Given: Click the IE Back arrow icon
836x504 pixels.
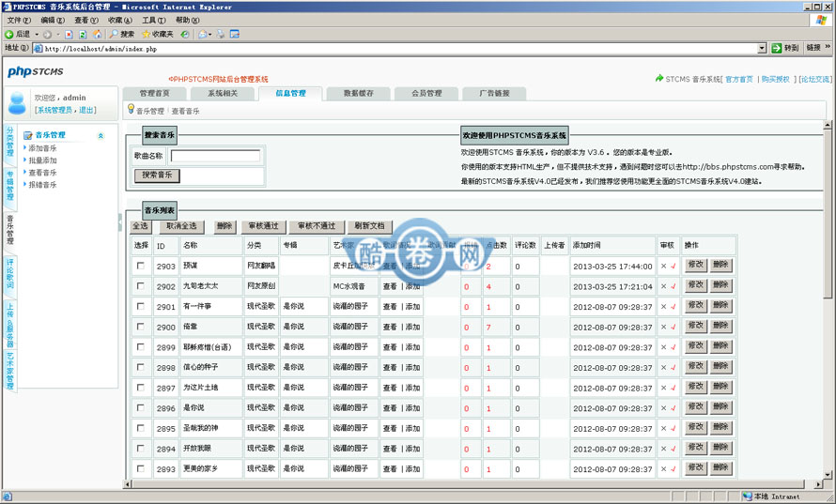Looking at the screenshot, I should coord(9,34).
